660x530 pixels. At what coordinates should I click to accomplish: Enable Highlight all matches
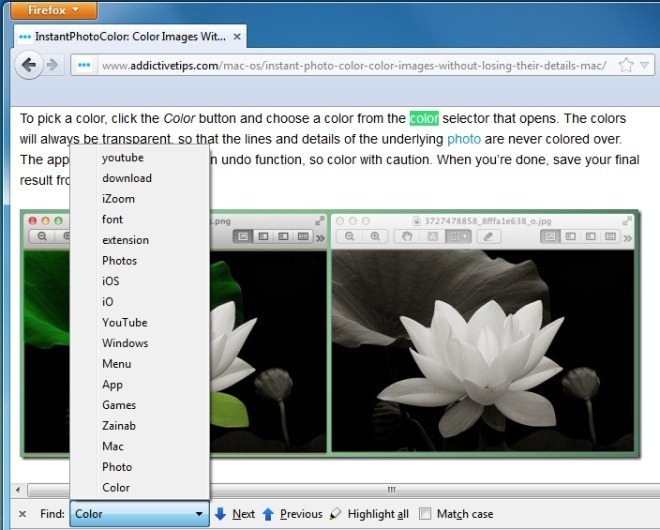(x=369, y=514)
